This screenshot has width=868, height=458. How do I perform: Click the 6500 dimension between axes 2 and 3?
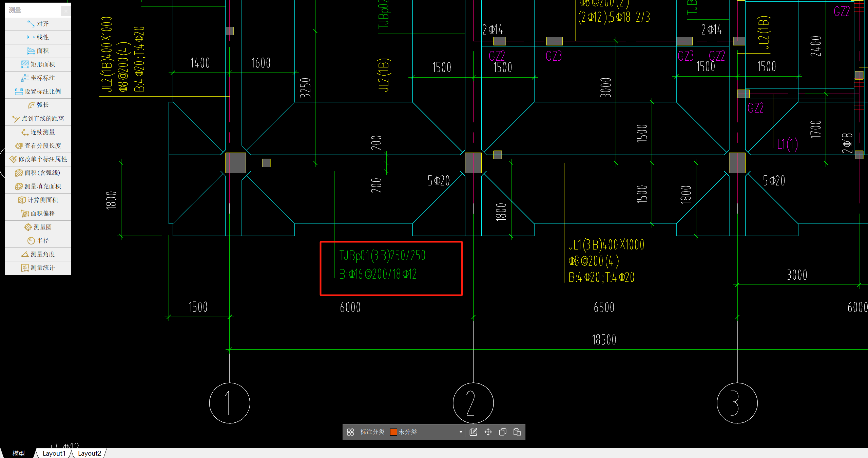(604, 307)
